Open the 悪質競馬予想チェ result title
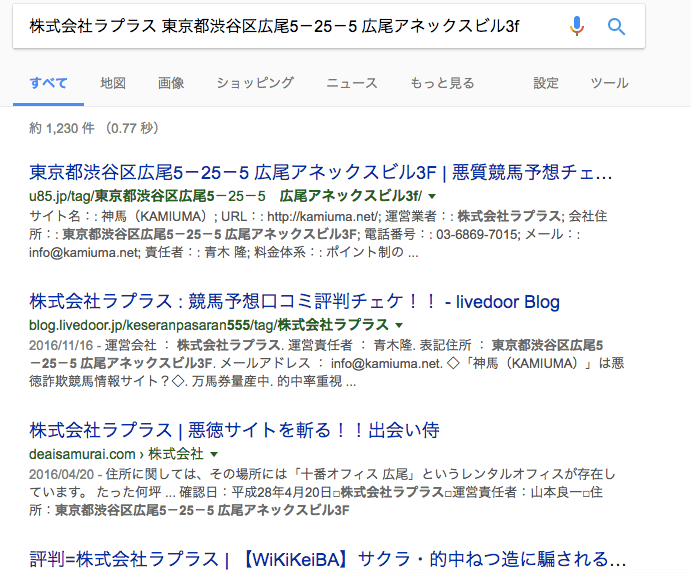Screen dimensions: 691x574 [x=321, y=172]
